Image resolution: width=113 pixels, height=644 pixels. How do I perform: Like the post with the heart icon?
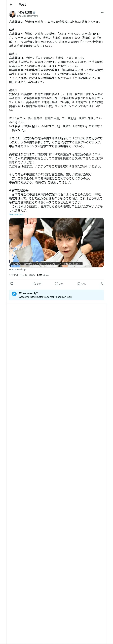click(x=57, y=284)
